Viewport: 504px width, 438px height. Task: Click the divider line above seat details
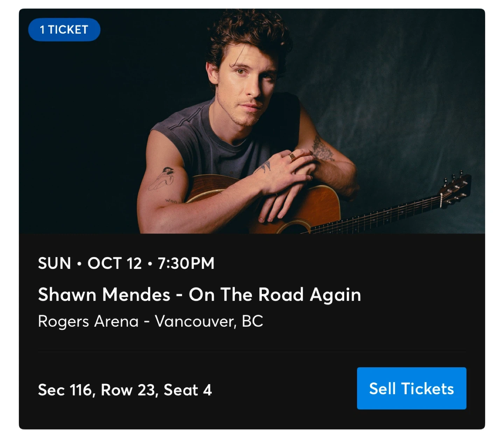(252, 349)
